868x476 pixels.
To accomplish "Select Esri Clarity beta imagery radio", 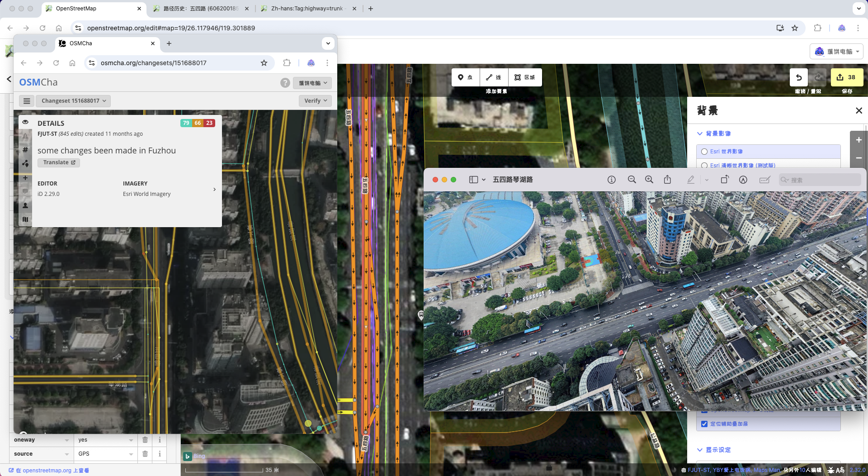I will click(704, 166).
